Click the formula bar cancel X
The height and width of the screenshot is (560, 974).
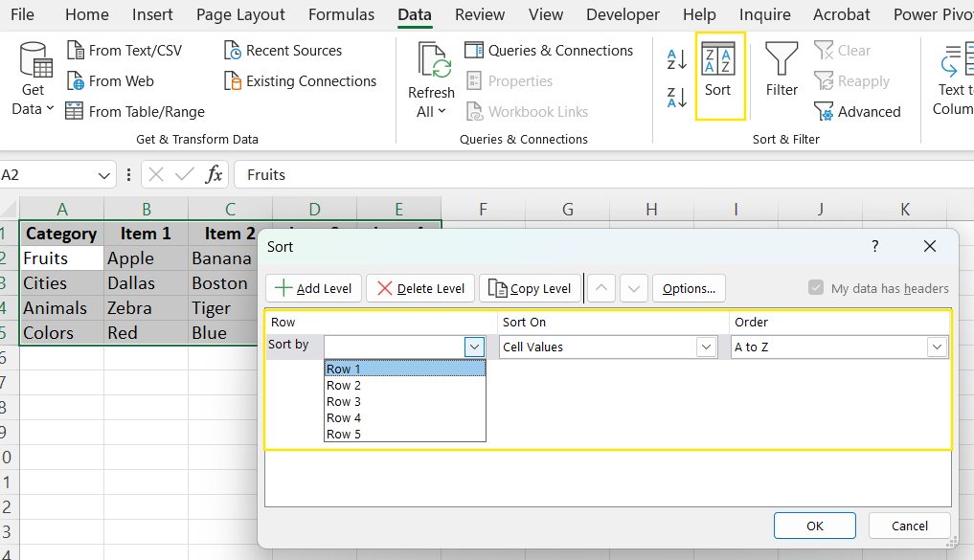pyautogui.click(x=156, y=174)
